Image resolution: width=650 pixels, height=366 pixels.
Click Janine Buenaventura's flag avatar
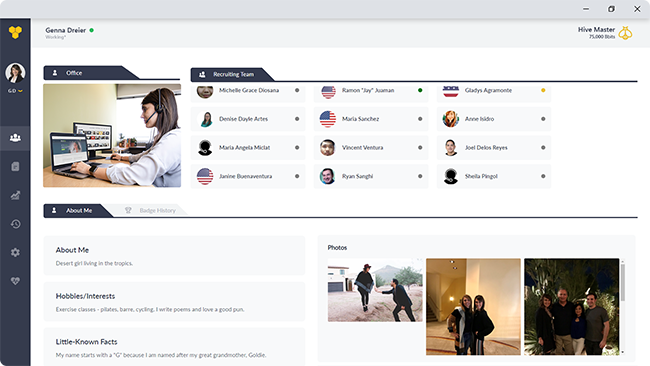pos(205,176)
